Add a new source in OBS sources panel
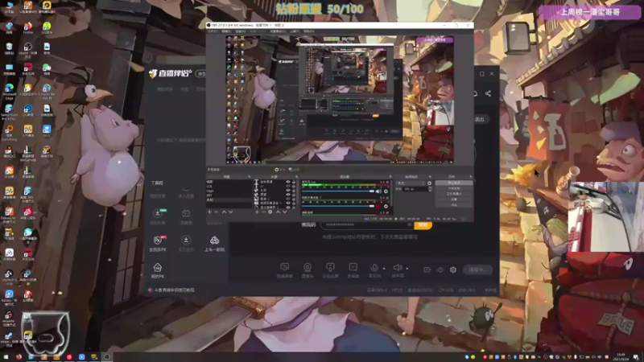The height and width of the screenshot is (362, 644). 257,212
